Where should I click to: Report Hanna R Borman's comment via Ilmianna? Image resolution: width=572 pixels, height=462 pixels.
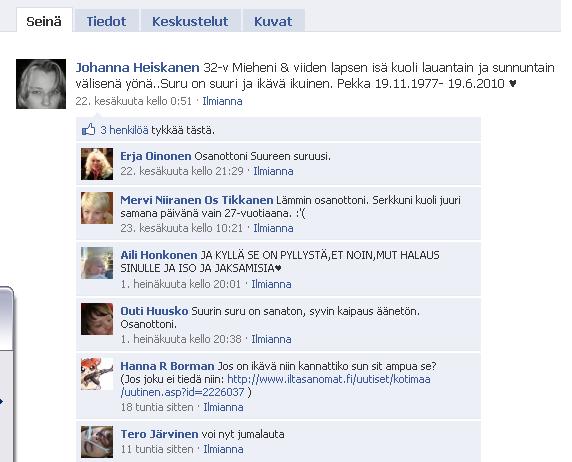click(x=223, y=407)
